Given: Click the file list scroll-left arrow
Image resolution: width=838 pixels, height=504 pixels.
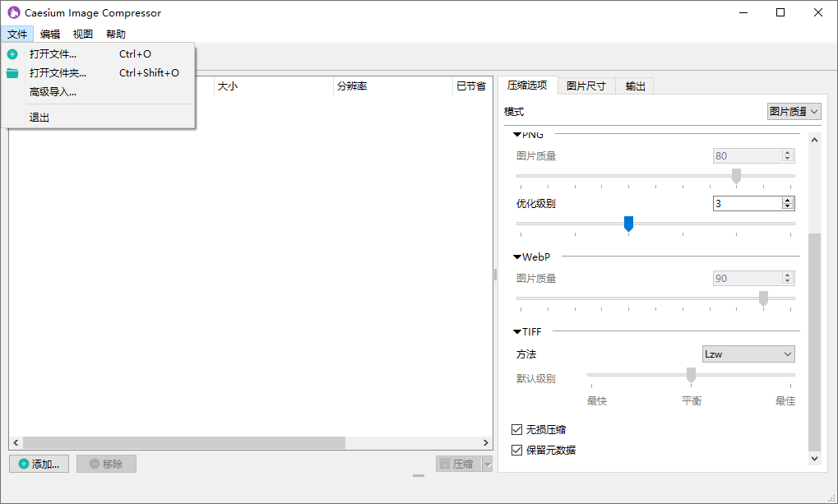Looking at the screenshot, I should point(16,442).
